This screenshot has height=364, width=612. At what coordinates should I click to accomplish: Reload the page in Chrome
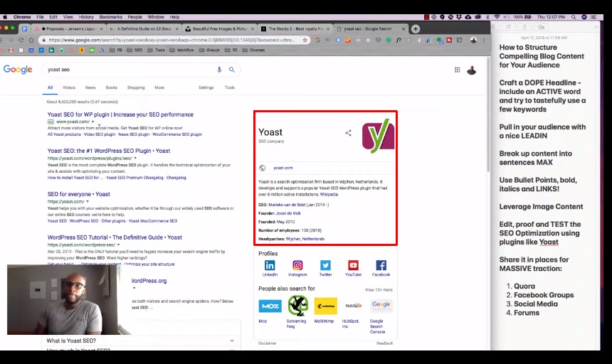pos(21,40)
